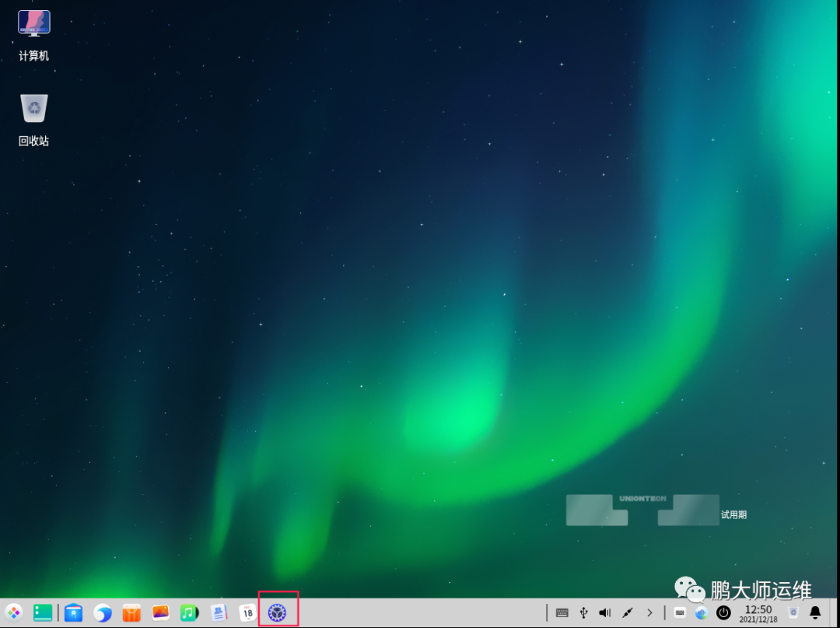
Task: Click the green multitasking view dock icon
Action: pos(43,612)
